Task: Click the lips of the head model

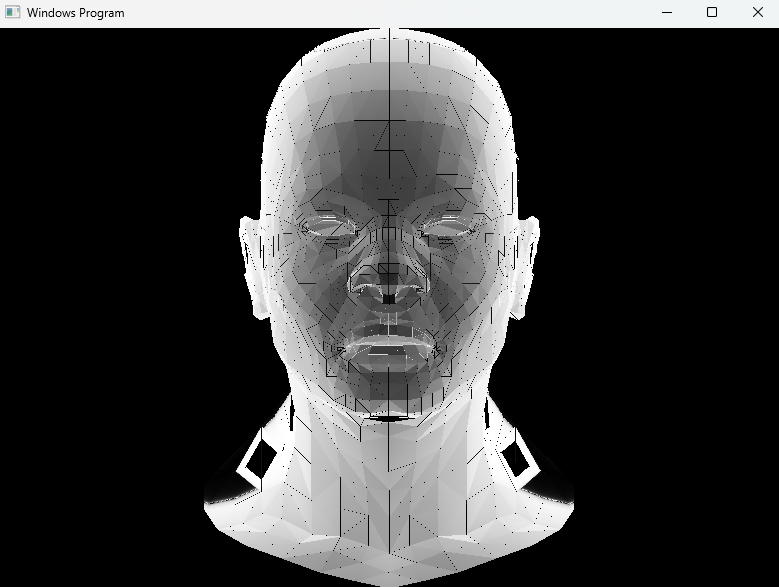Action: [x=389, y=345]
